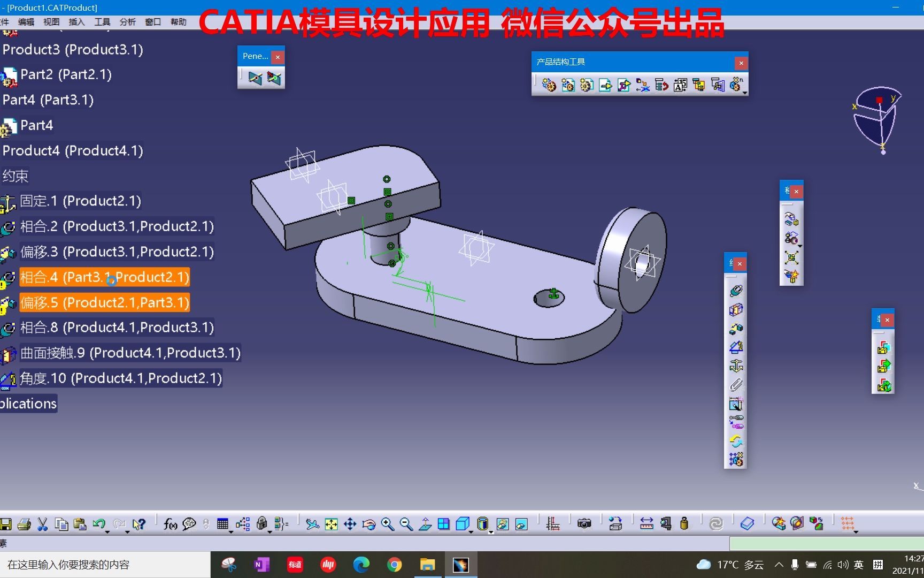Image resolution: width=924 pixels, height=578 pixels.
Task: Click the Explode icon in the move toolbar
Action: 791,257
